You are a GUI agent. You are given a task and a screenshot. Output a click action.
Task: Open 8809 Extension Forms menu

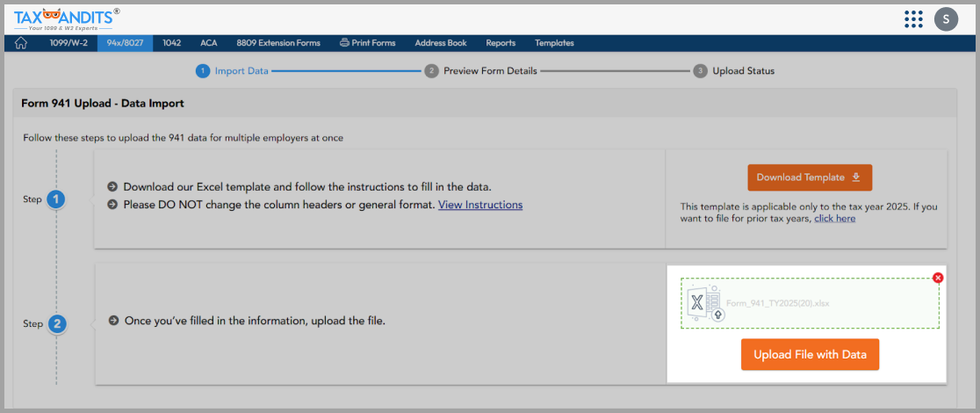point(278,43)
